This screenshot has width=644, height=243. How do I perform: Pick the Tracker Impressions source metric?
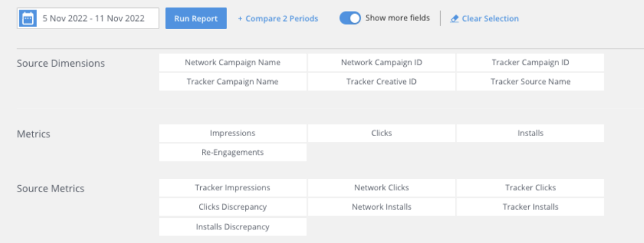[232, 188]
